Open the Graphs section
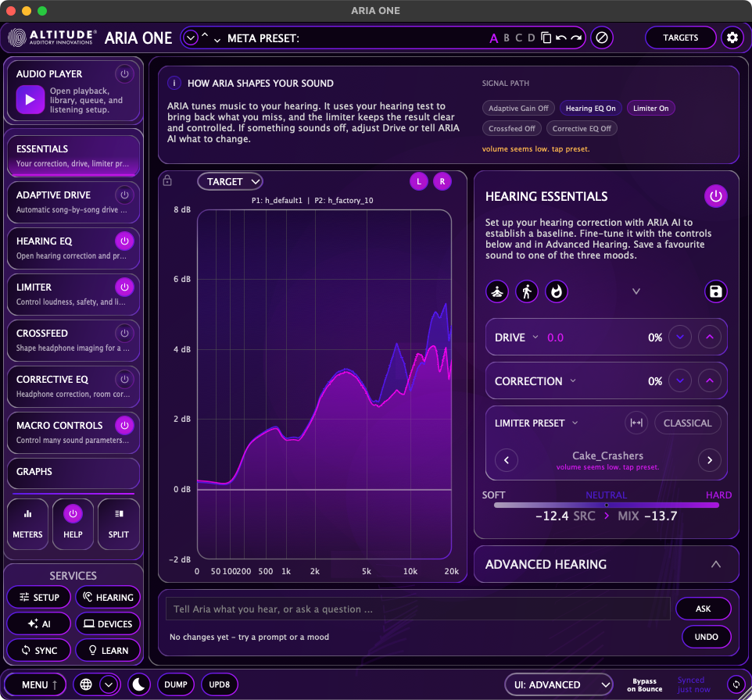Viewport: 752px width, 700px height. [x=73, y=472]
